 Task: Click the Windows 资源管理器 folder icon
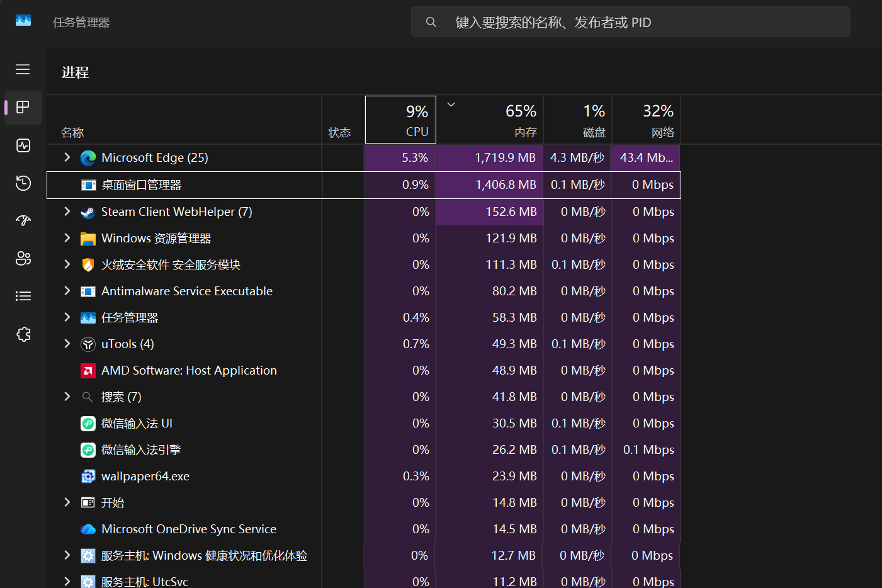point(88,239)
